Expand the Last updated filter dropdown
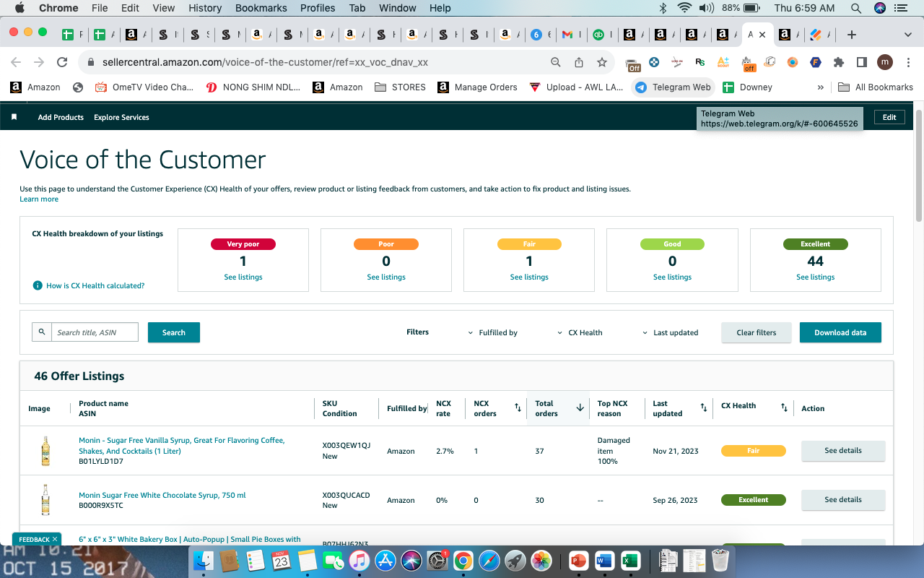924x578 pixels. [670, 332]
